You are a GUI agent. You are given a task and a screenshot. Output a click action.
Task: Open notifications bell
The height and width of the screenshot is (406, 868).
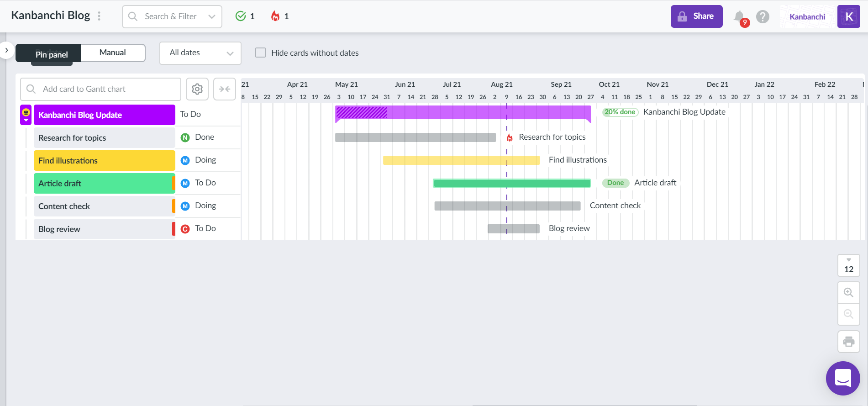(x=739, y=16)
